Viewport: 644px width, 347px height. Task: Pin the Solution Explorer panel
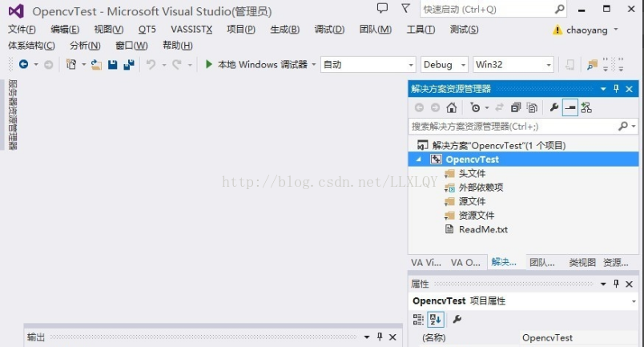click(616, 88)
